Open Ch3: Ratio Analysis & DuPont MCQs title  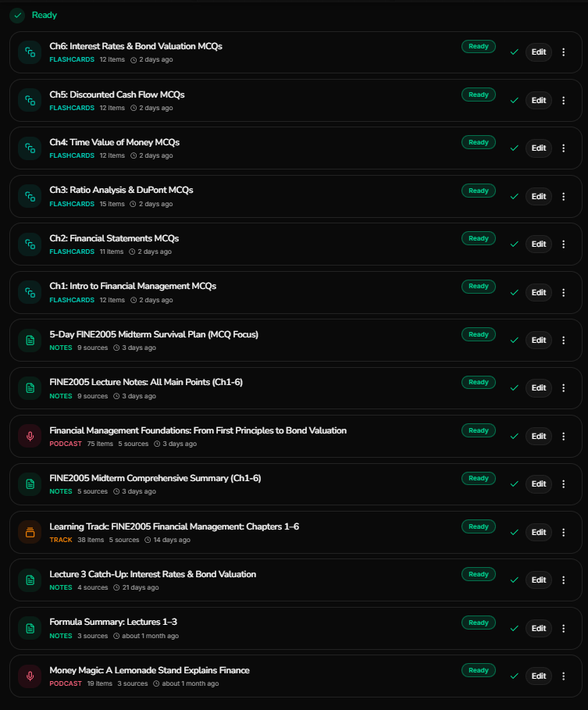click(121, 190)
